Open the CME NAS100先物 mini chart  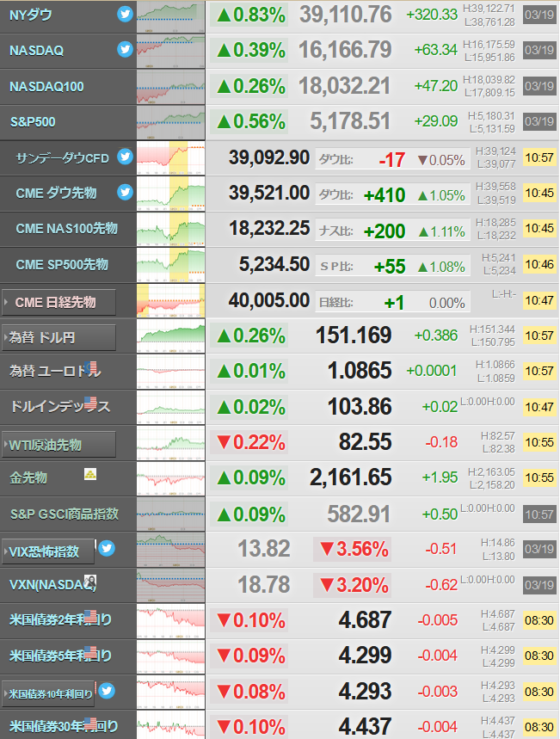pos(170,230)
